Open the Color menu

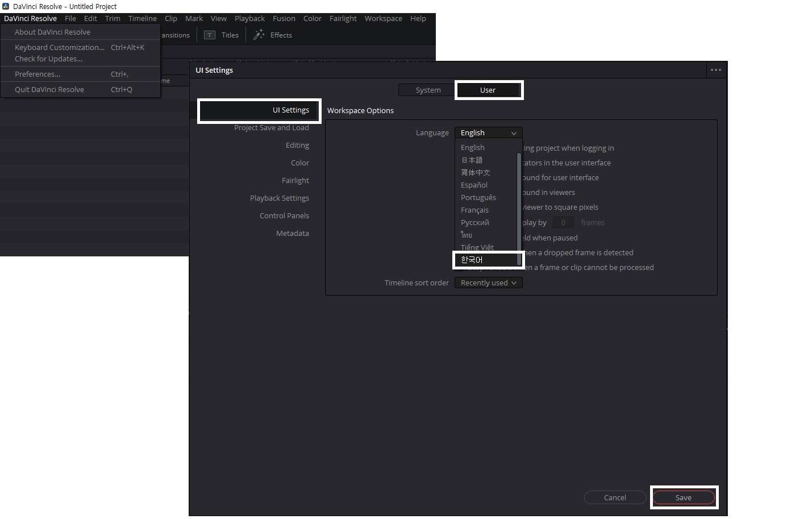tap(313, 18)
